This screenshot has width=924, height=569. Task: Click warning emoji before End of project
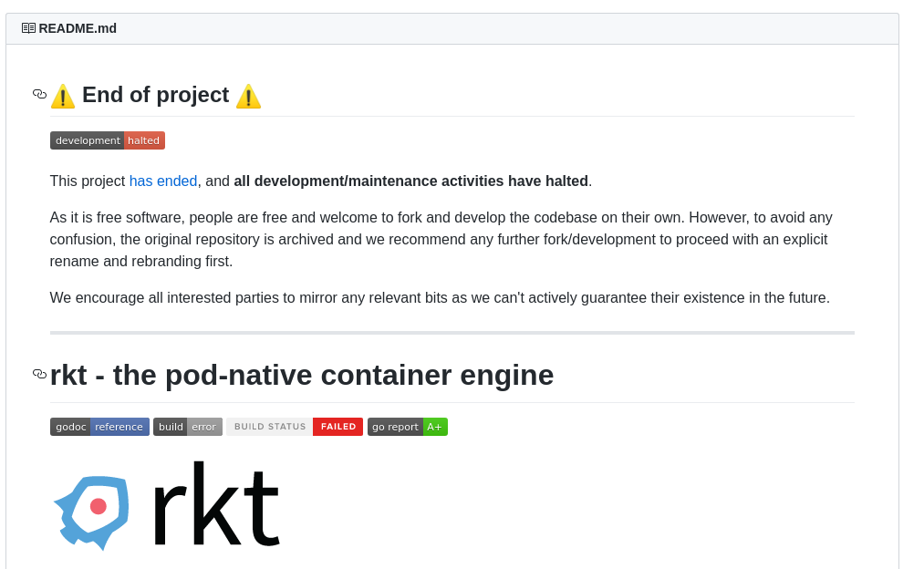63,96
